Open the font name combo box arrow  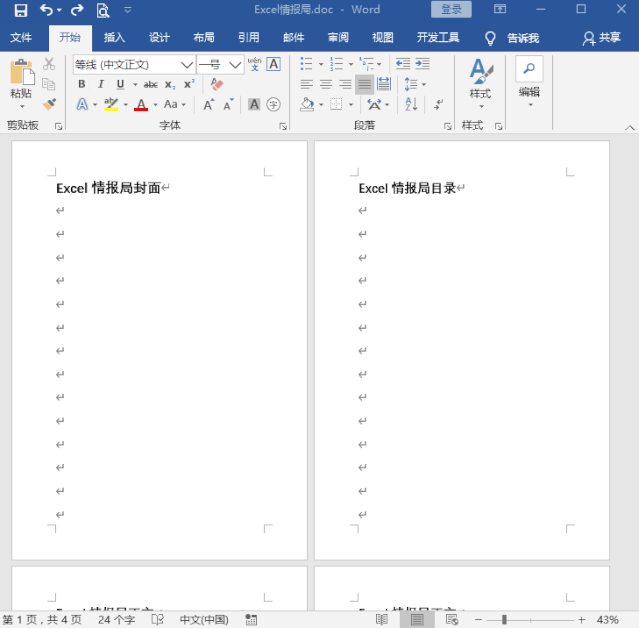coord(187,65)
